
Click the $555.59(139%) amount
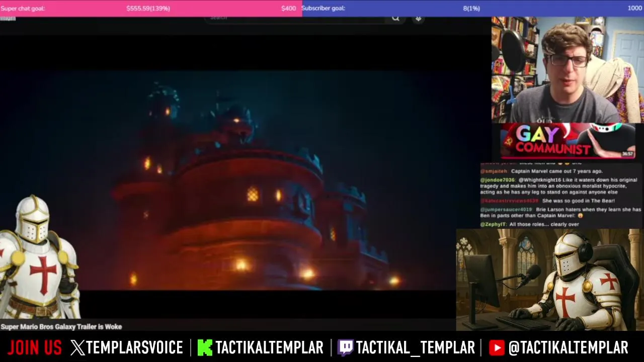coord(148,8)
